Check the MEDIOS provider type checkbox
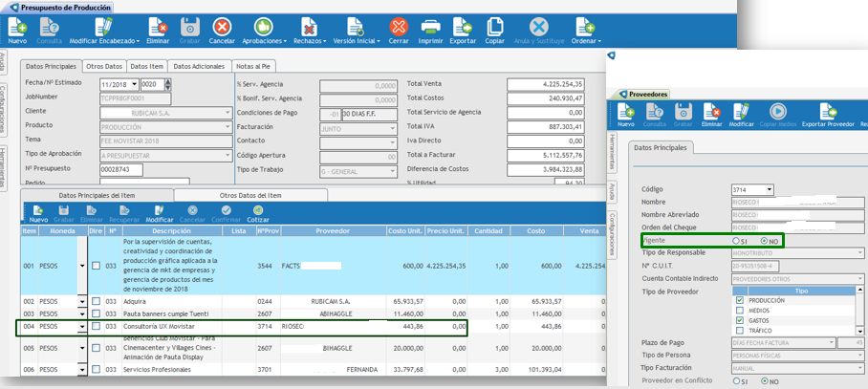This screenshot has width=868, height=389. pyautogui.click(x=739, y=310)
